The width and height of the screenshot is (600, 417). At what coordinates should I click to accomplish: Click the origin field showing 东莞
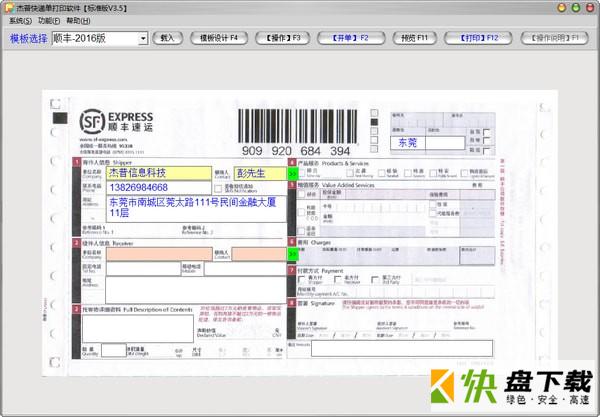[x=408, y=143]
